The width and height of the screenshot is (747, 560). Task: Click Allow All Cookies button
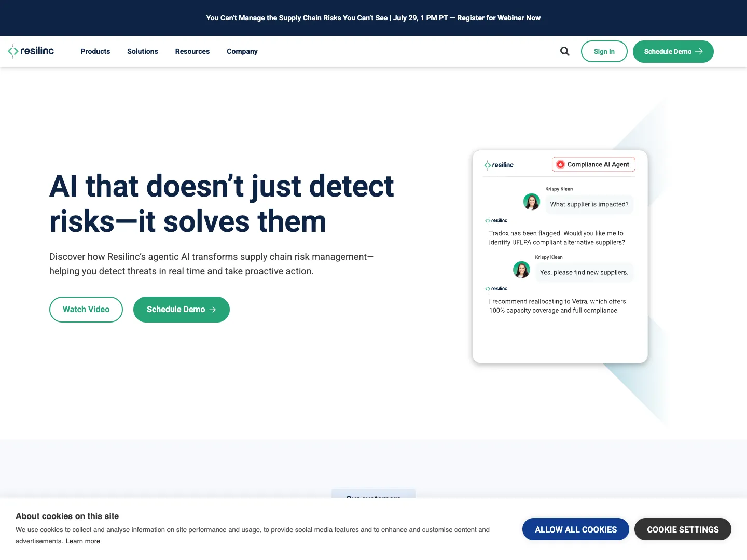[576, 529]
